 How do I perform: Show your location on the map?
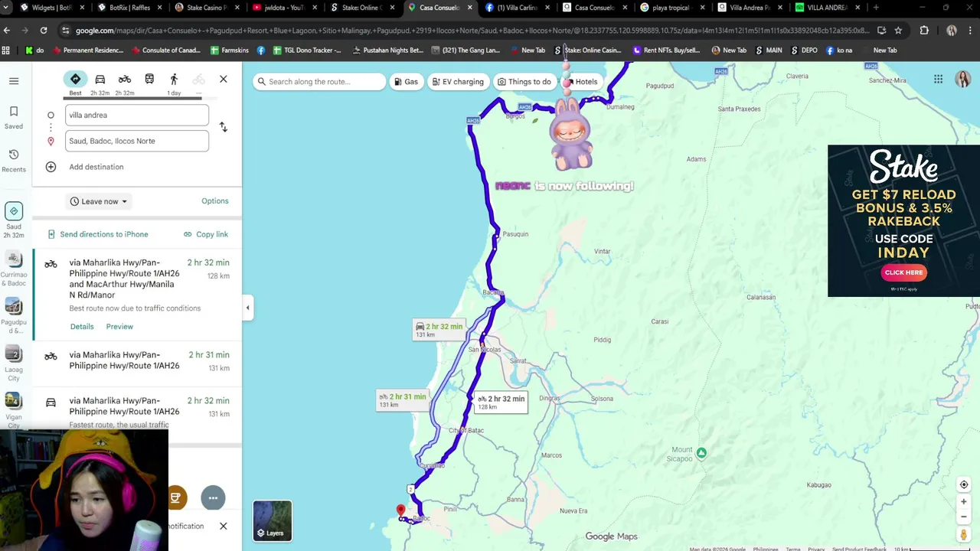pyautogui.click(x=964, y=484)
